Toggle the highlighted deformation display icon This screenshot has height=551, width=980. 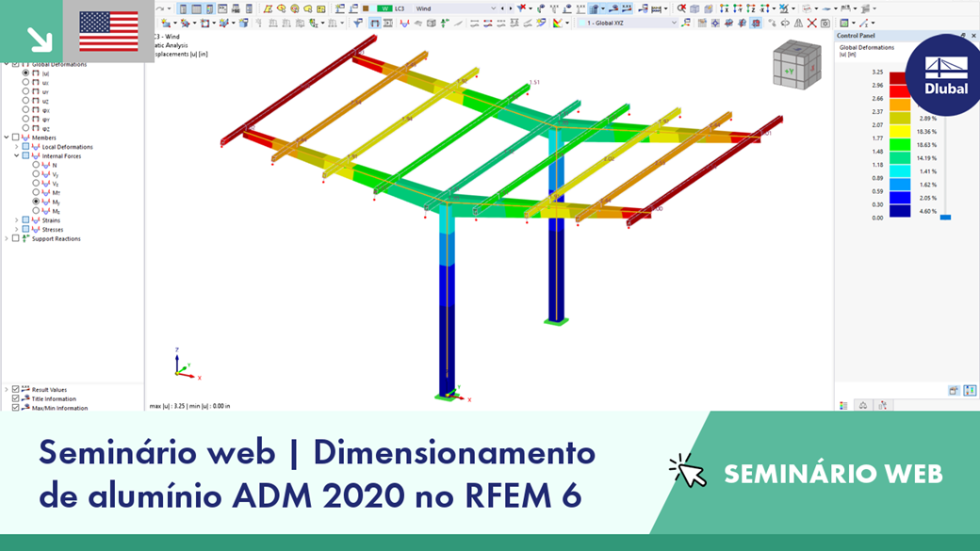click(374, 24)
